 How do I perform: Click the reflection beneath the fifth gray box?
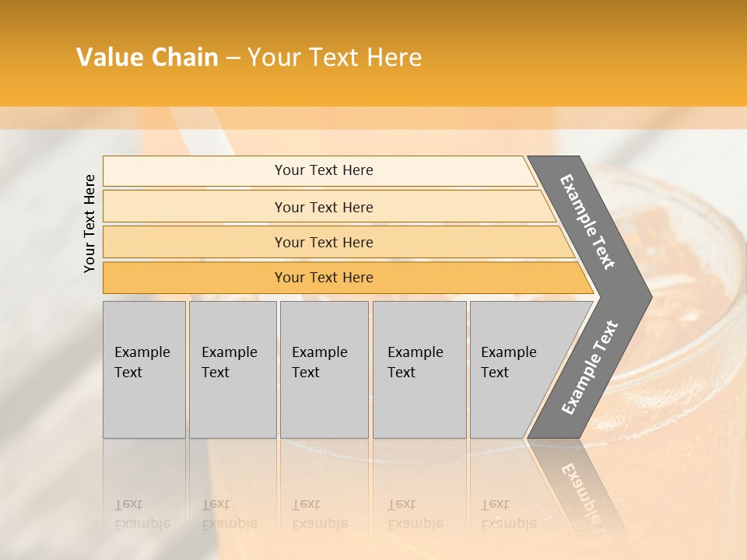(506, 490)
